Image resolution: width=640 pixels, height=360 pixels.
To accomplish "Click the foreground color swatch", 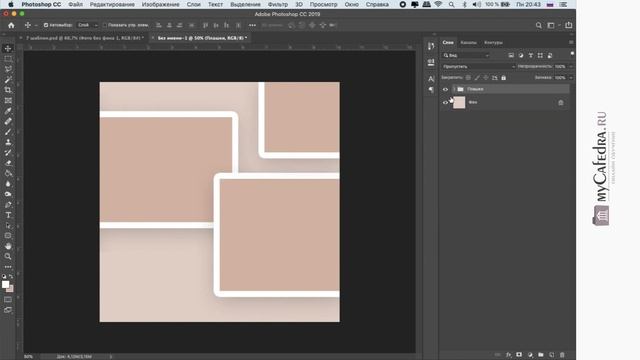I will pyautogui.click(x=5, y=284).
